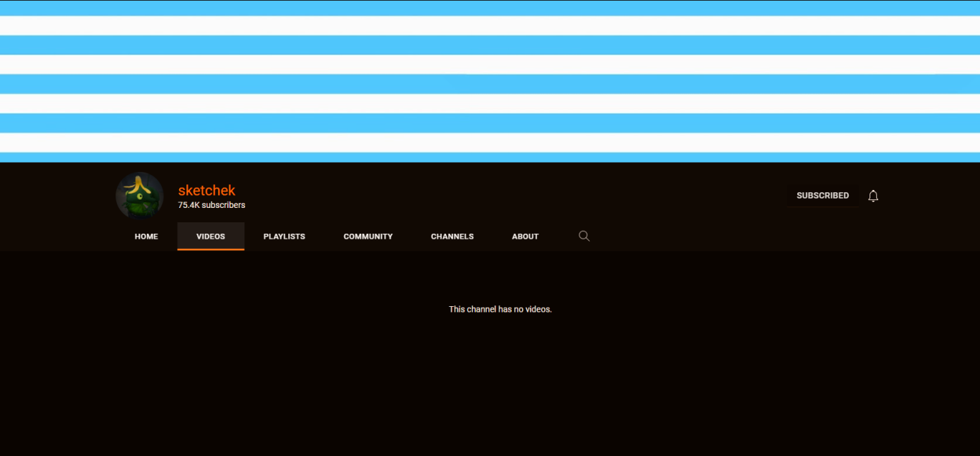Open the channel search magnifier icon

coord(584,236)
